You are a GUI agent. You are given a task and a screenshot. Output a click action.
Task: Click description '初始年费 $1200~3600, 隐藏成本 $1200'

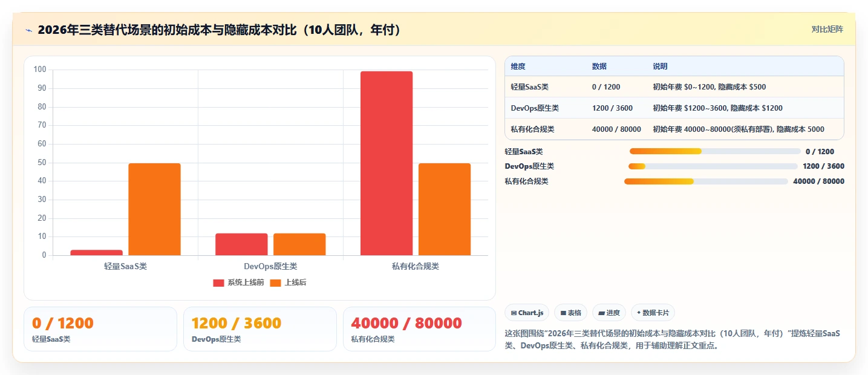coord(717,108)
